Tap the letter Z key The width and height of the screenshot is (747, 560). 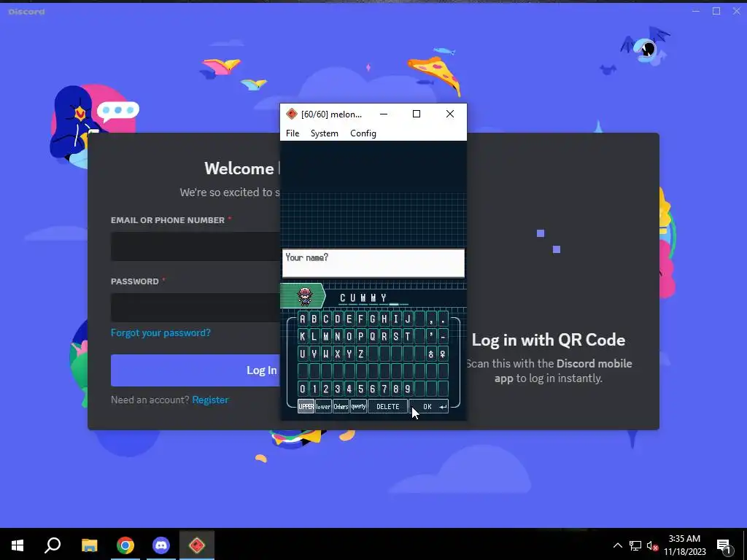coord(360,354)
